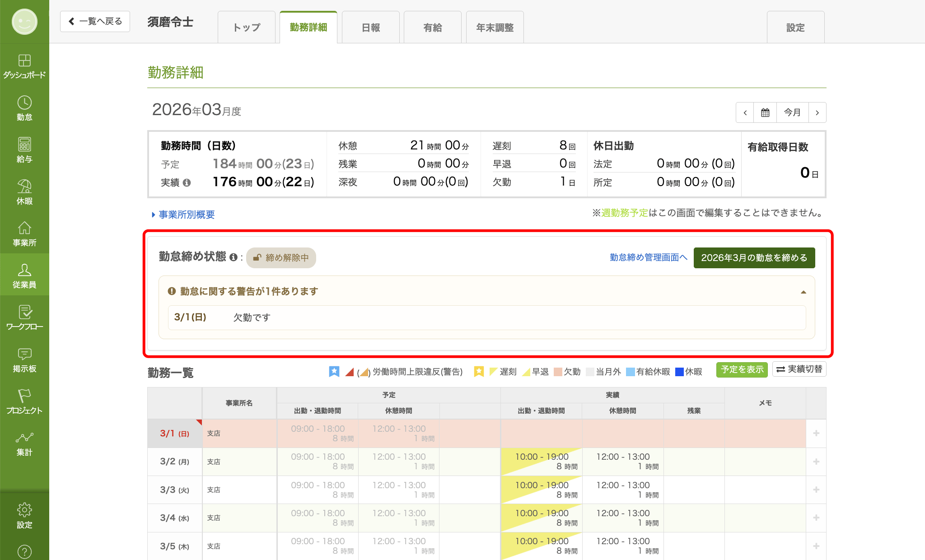Viewport: 925px width, 560px height.
Task: Open the 設定 tab at top right
Action: pyautogui.click(x=796, y=28)
